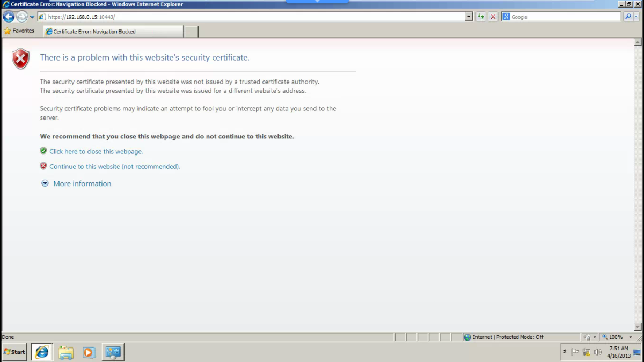Click the link Continue to this website (not recommended)
This screenshot has height=362, width=644.
coord(114,166)
